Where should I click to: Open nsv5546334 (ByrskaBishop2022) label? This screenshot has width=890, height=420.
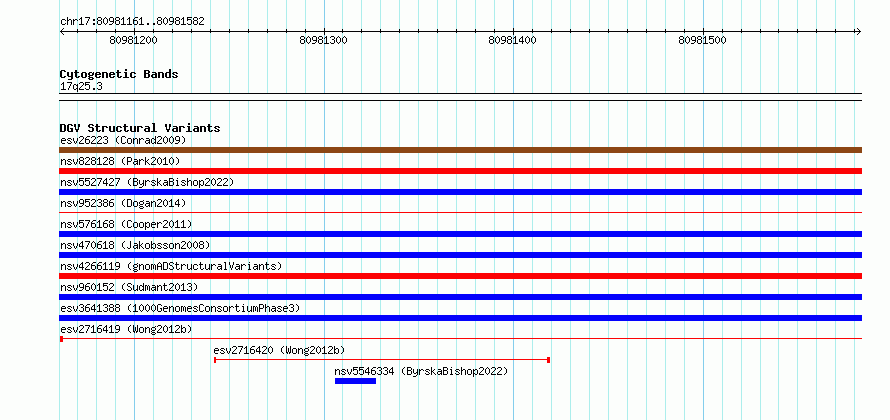point(421,371)
